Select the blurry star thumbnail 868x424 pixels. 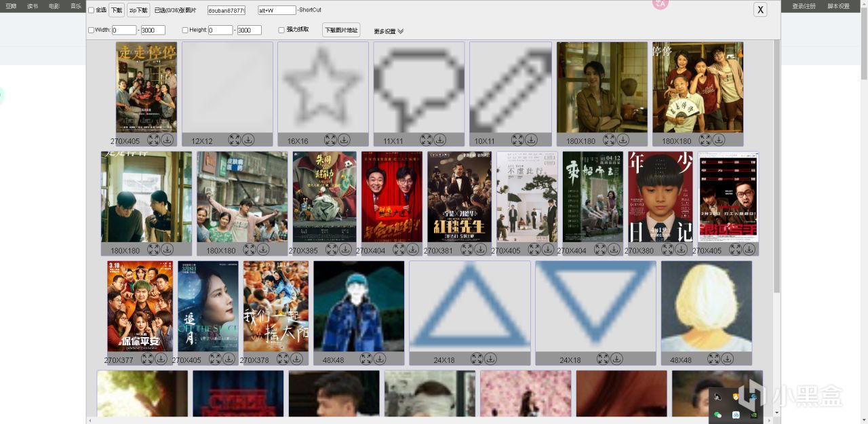coord(323,88)
